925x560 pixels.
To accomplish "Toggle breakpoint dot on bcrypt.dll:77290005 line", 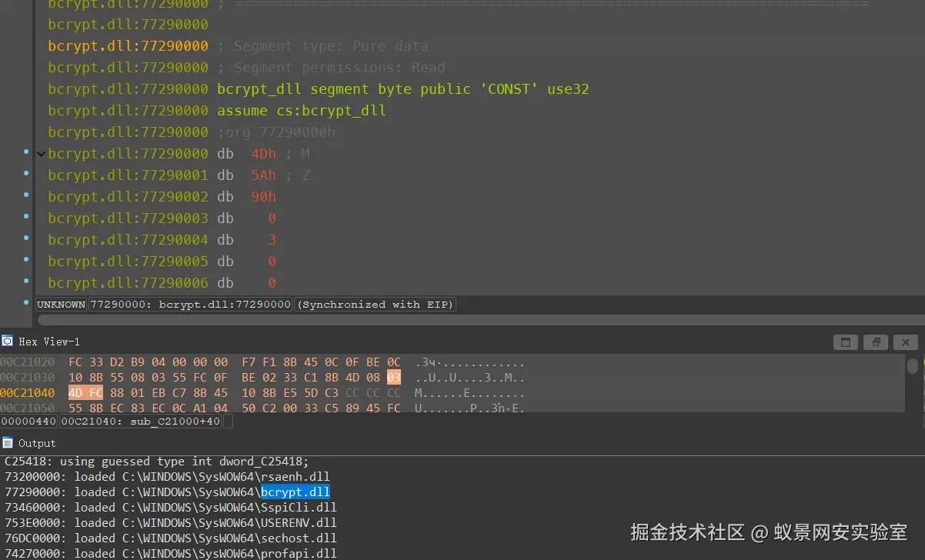I will (x=26, y=260).
